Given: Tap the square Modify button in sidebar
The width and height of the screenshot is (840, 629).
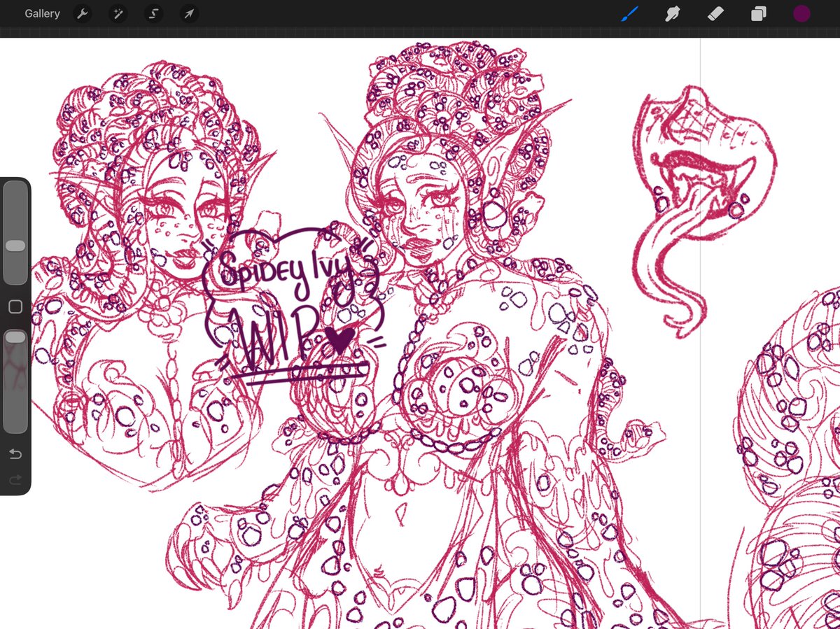Looking at the screenshot, I should [15, 306].
